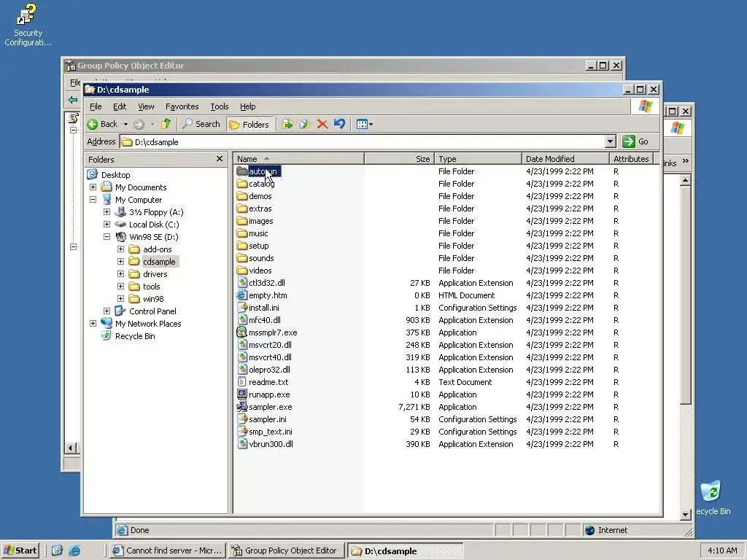
Task: Click the Copy To toolbar icon
Action: click(304, 124)
